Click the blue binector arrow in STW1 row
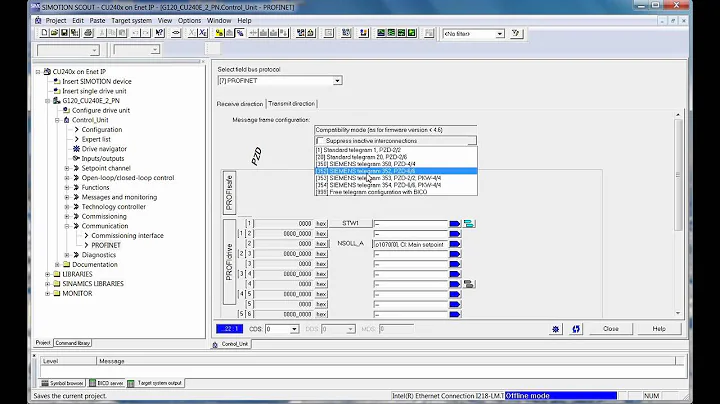 pos(455,224)
